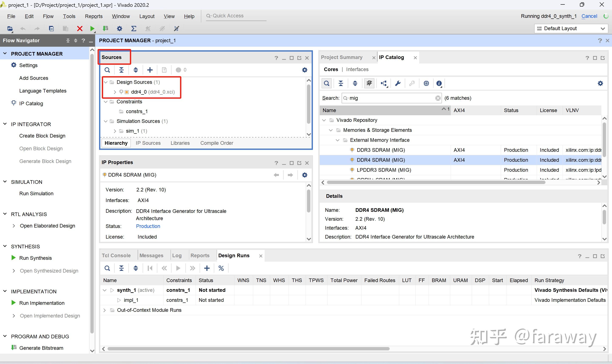The width and height of the screenshot is (612, 364).
Task: Click the Sources panel settings gear
Action: pos(305,70)
